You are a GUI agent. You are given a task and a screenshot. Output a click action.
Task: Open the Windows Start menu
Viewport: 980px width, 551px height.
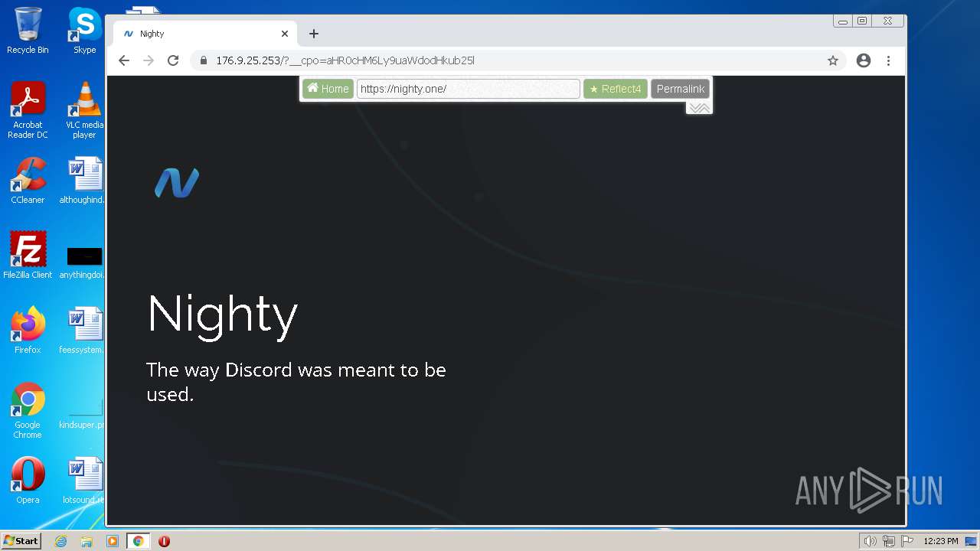coord(21,541)
